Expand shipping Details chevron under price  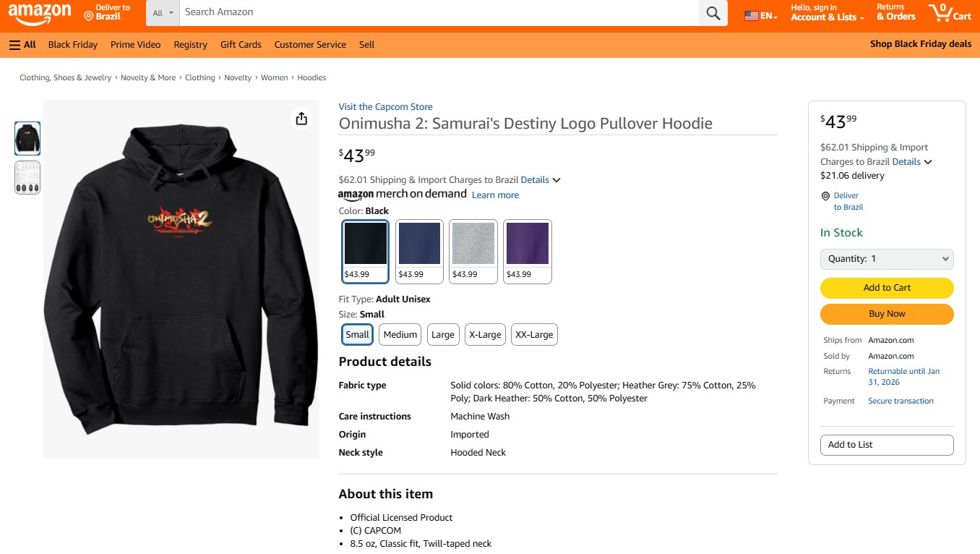click(x=556, y=180)
